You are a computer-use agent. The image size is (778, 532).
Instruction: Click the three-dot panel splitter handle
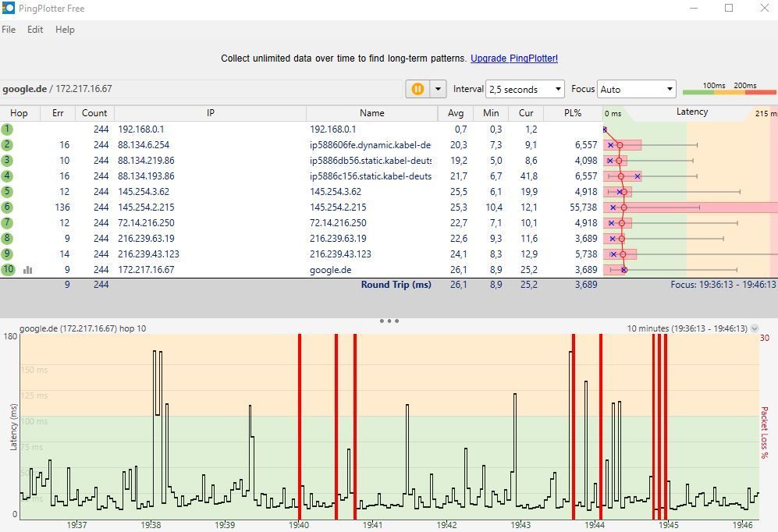point(389,321)
